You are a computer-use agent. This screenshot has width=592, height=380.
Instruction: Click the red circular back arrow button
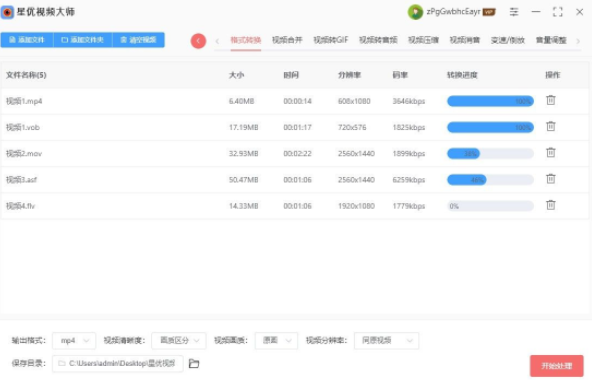click(198, 41)
